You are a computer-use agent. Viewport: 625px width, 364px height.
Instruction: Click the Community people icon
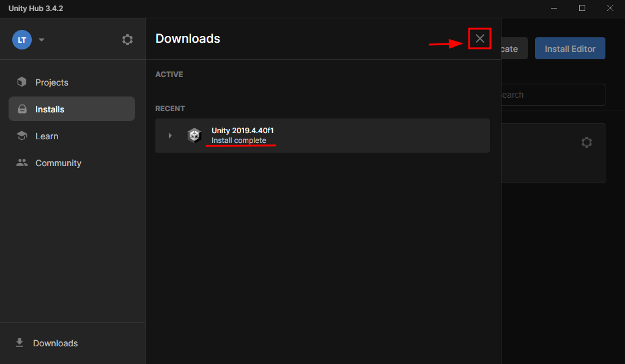click(x=22, y=162)
